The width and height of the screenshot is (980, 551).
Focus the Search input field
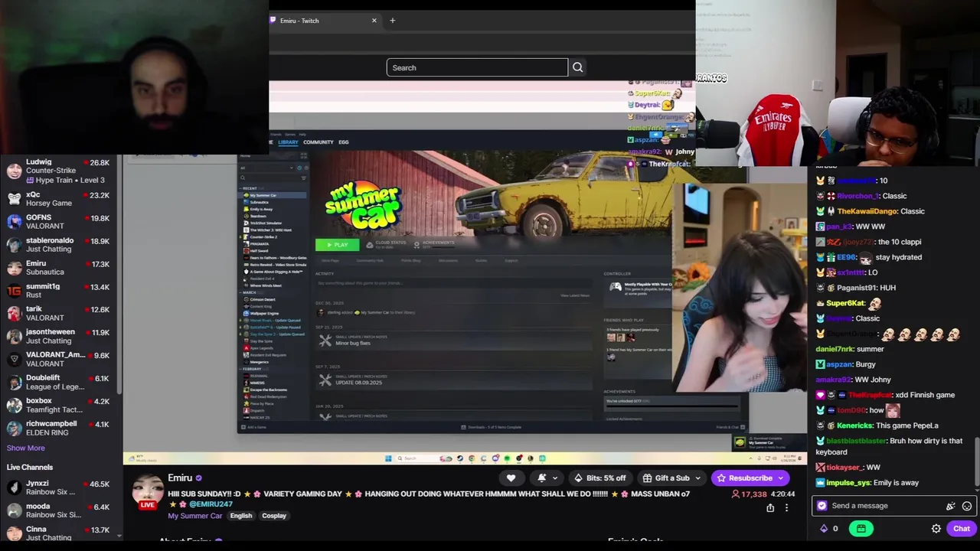click(x=477, y=67)
